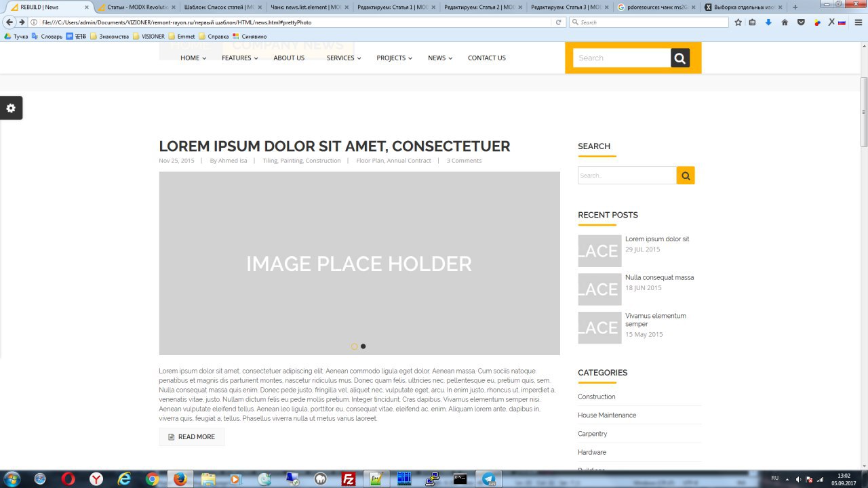
Task: Bookmark this page with the star icon
Action: (x=738, y=22)
